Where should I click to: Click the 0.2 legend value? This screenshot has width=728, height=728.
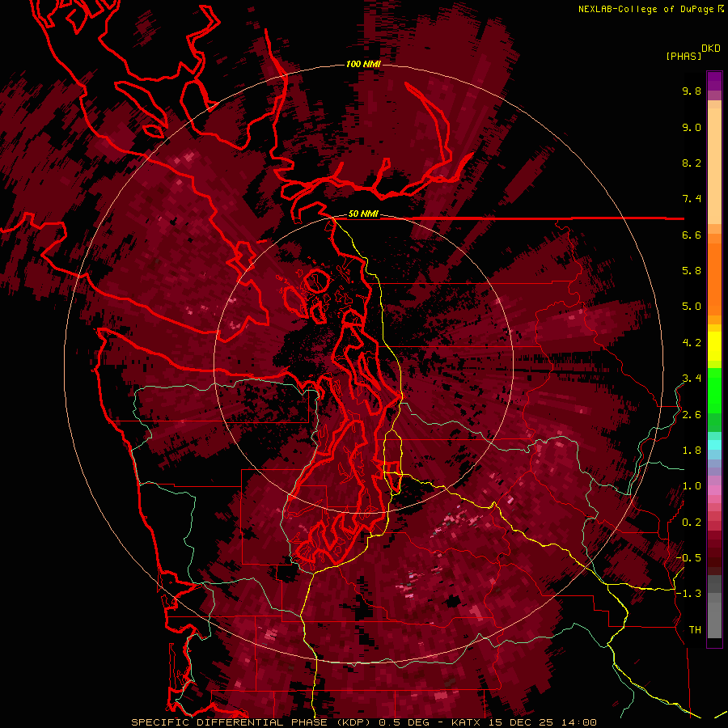point(692,523)
